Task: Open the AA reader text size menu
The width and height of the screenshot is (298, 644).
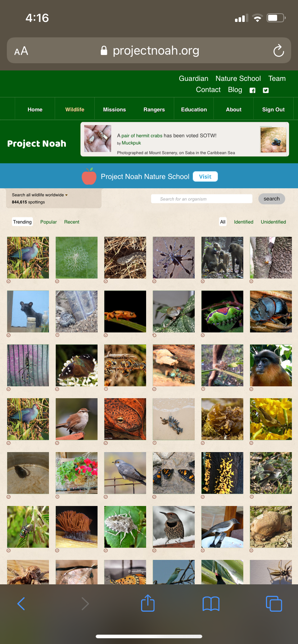Action: (x=21, y=51)
